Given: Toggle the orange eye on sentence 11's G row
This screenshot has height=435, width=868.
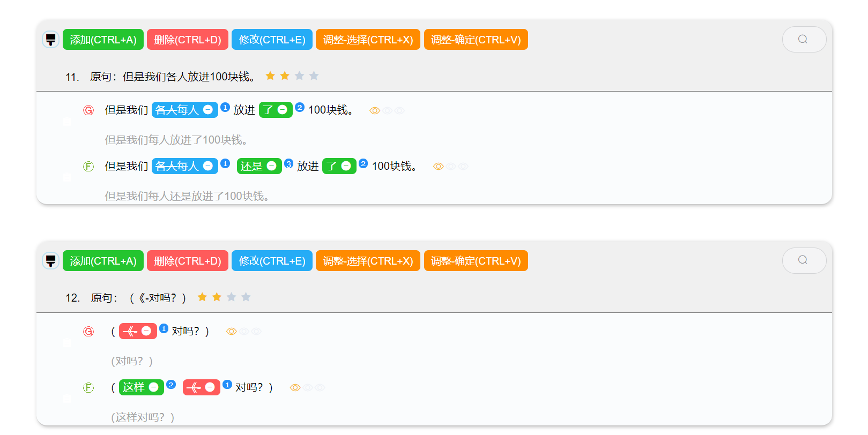Looking at the screenshot, I should [375, 110].
